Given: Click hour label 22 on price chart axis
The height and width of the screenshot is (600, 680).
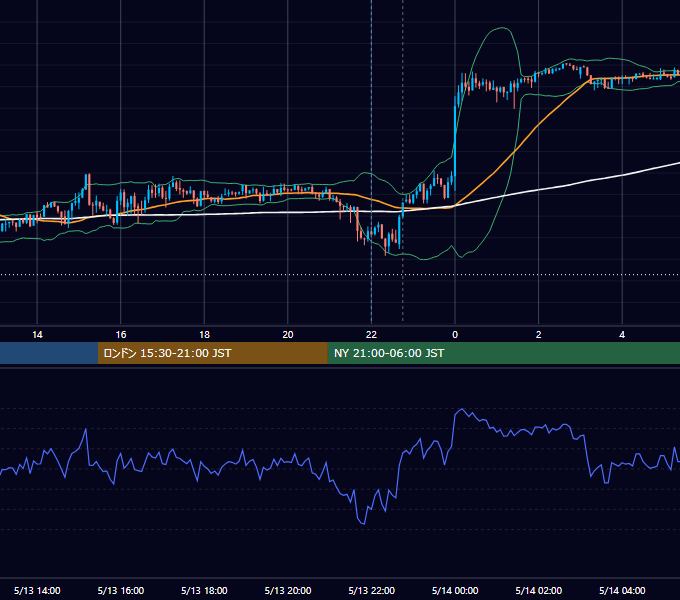Looking at the screenshot, I should [x=371, y=335].
